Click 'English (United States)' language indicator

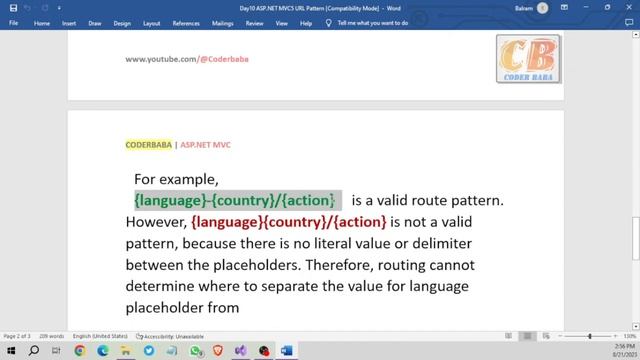pos(100,336)
